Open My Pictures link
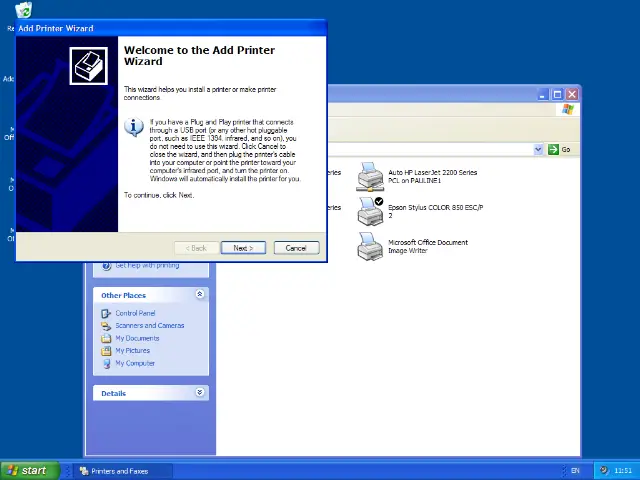640x480 pixels. [x=132, y=350]
